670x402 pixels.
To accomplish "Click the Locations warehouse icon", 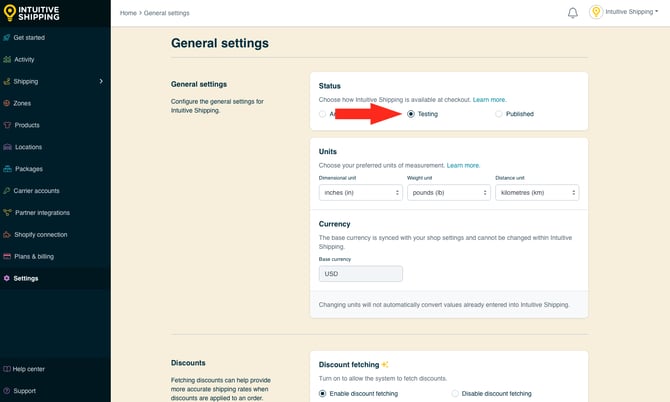I will [x=7, y=147].
